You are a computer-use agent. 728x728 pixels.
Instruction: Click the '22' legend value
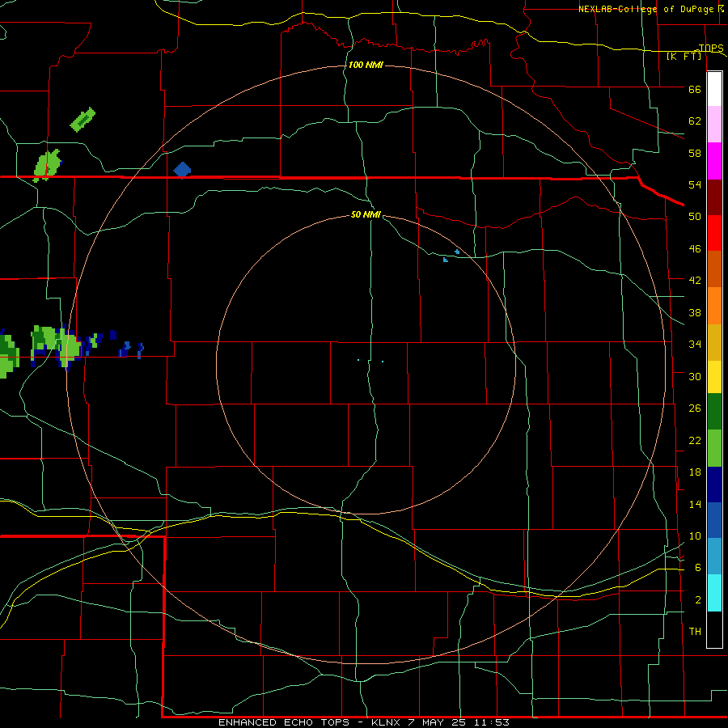pyautogui.click(x=695, y=440)
